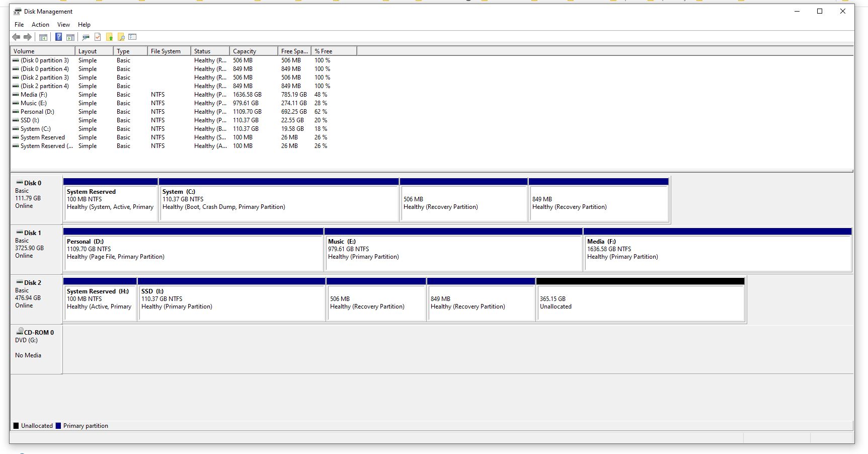Select the Disk 0 label panel

coord(36,200)
